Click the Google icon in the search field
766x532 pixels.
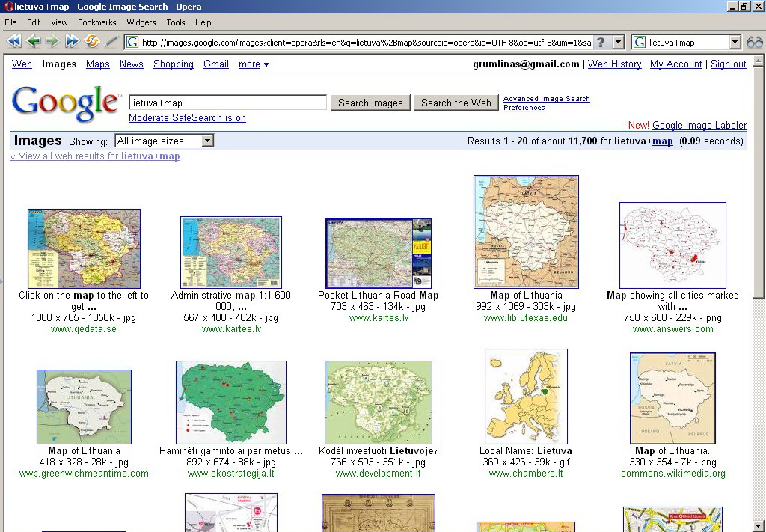[x=640, y=43]
